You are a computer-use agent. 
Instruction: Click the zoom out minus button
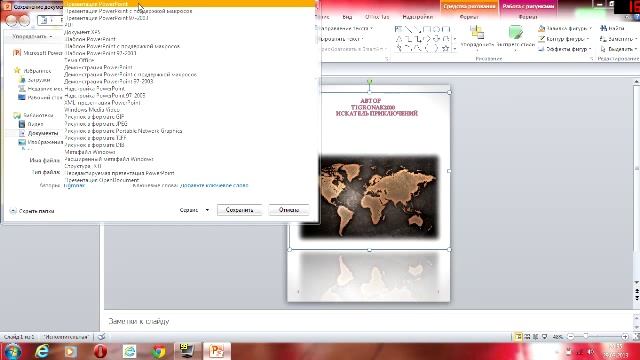click(571, 337)
